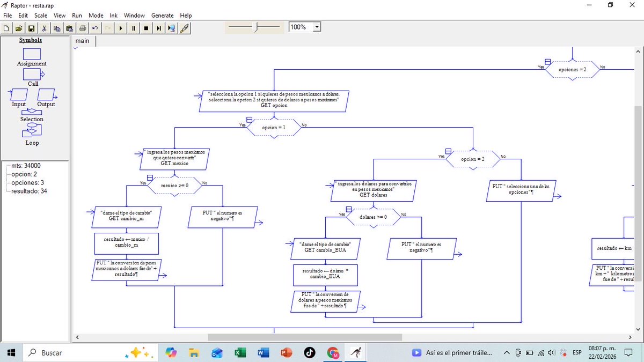Image resolution: width=644 pixels, height=362 pixels.
Task: Open the Generate menu
Action: point(163,16)
